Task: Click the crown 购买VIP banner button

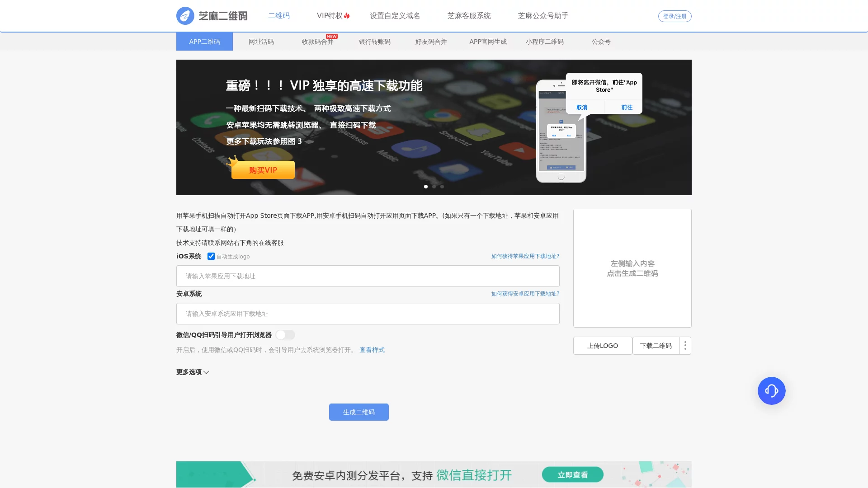Action: [263, 170]
